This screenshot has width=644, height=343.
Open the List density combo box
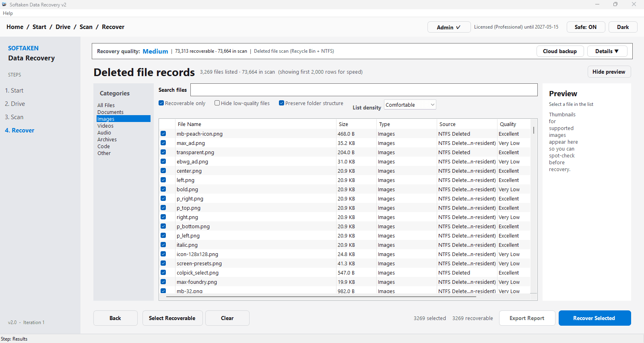(x=410, y=105)
